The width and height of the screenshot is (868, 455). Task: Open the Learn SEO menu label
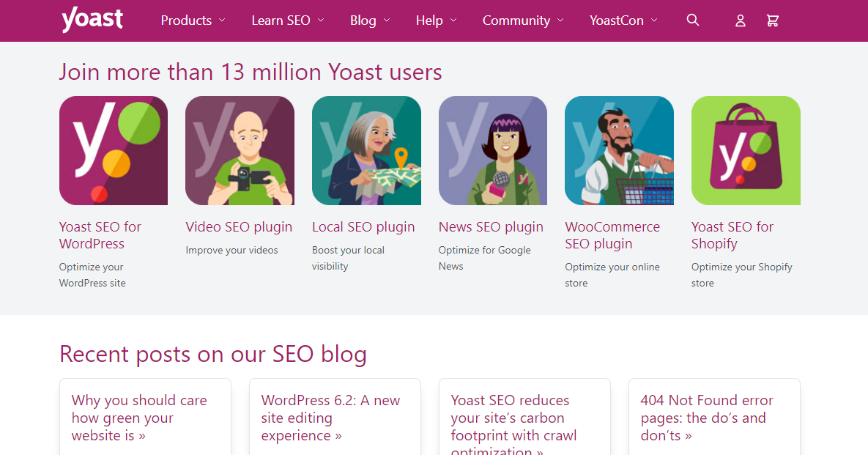coord(281,21)
